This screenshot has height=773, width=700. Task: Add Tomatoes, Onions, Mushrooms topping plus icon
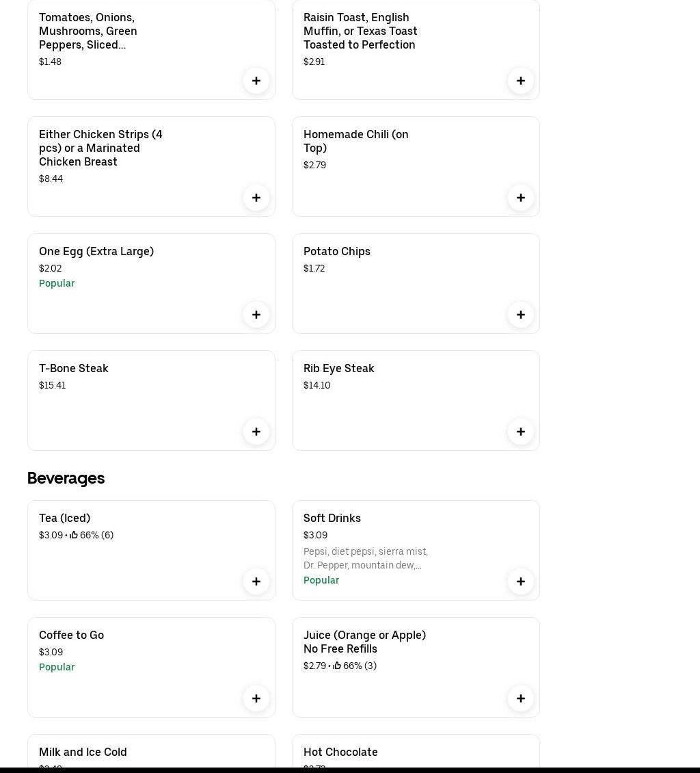pos(256,81)
